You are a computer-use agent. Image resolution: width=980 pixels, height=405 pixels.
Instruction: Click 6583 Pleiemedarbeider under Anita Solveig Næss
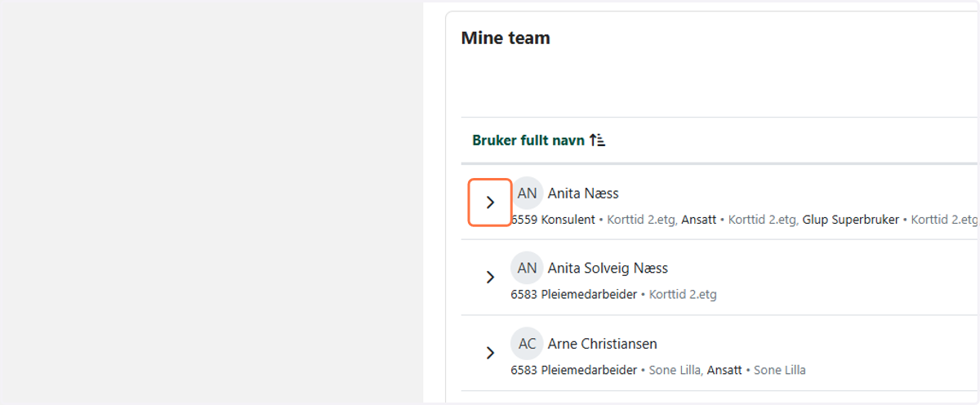(x=574, y=294)
